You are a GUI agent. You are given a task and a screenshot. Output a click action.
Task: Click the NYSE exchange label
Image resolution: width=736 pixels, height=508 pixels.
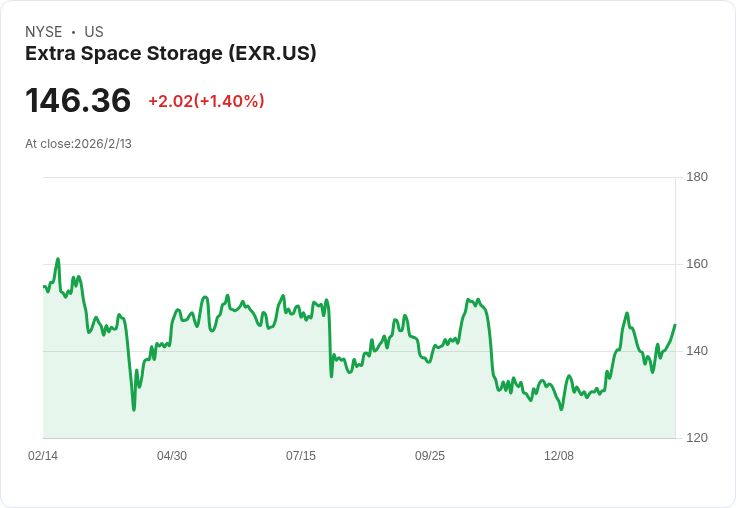pyautogui.click(x=44, y=32)
